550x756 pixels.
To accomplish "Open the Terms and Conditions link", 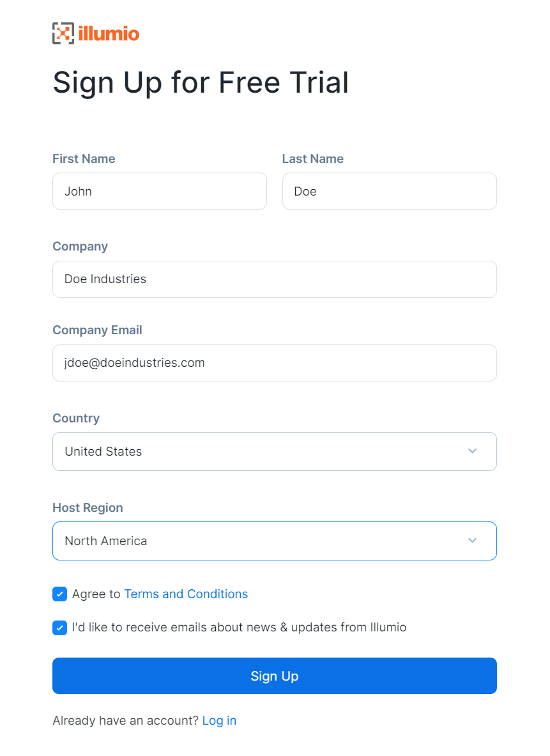I will [x=186, y=594].
